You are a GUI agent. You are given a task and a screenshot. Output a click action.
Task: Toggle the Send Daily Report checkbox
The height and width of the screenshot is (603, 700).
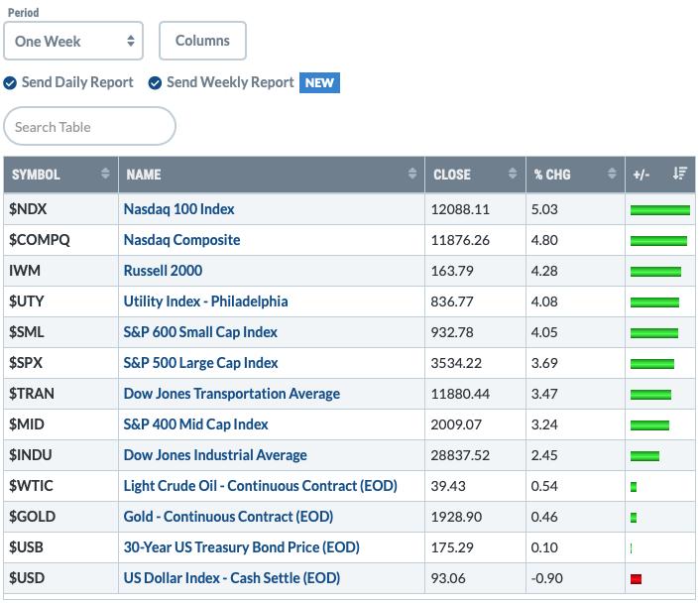click(10, 83)
